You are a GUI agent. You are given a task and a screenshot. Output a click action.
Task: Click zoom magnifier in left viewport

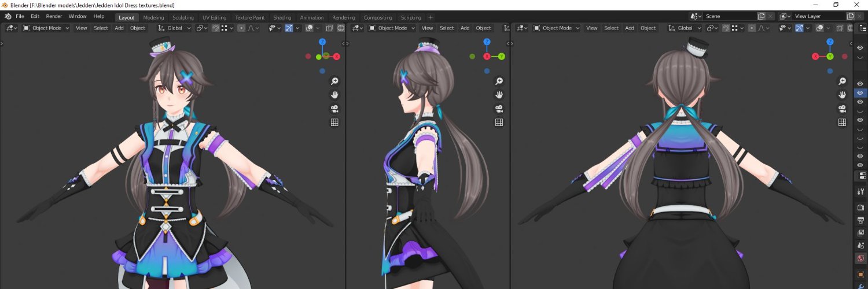click(x=334, y=81)
